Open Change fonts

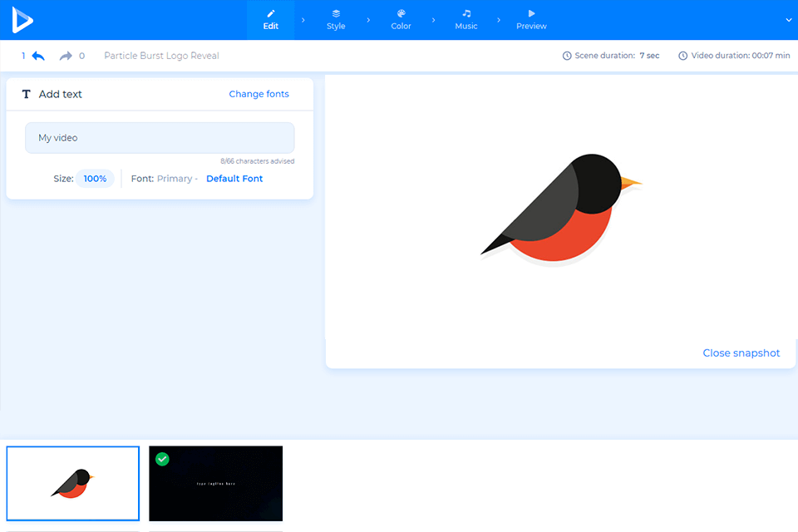click(259, 94)
